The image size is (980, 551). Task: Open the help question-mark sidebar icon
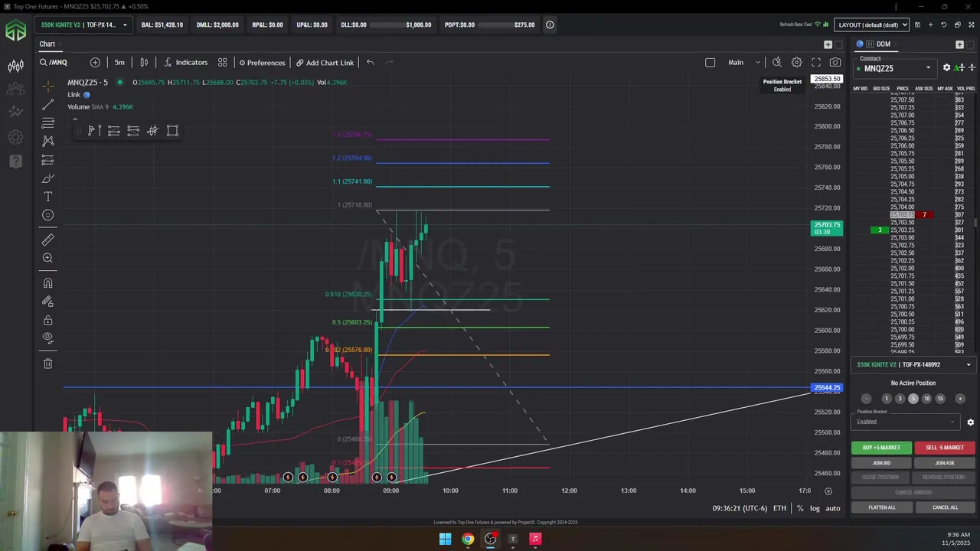pos(15,161)
